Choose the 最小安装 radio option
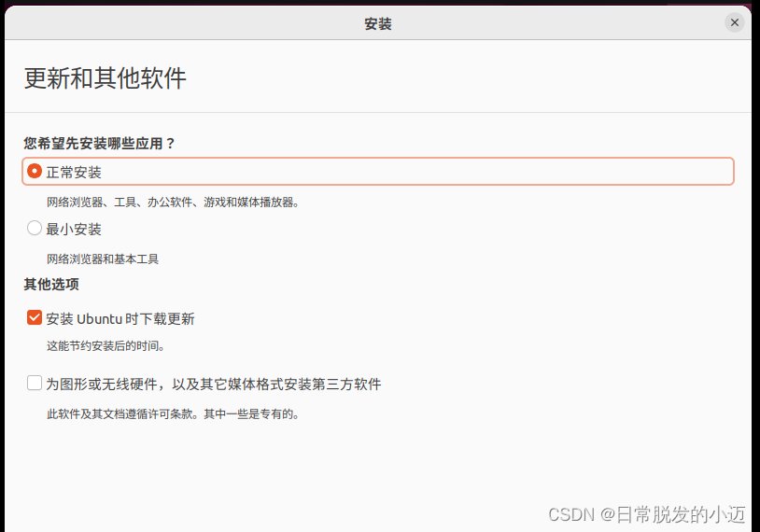 coord(35,228)
